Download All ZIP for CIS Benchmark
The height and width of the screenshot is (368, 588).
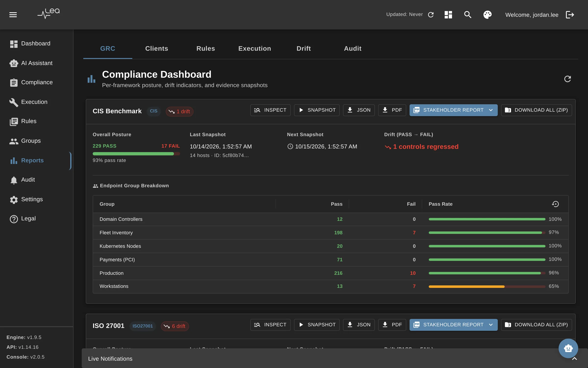[536, 110]
